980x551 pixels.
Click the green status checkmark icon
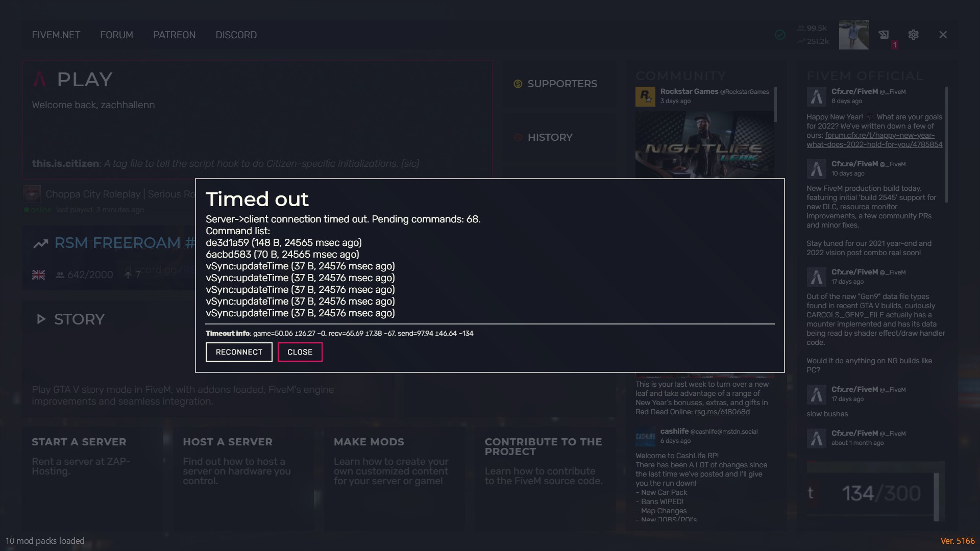780,35
